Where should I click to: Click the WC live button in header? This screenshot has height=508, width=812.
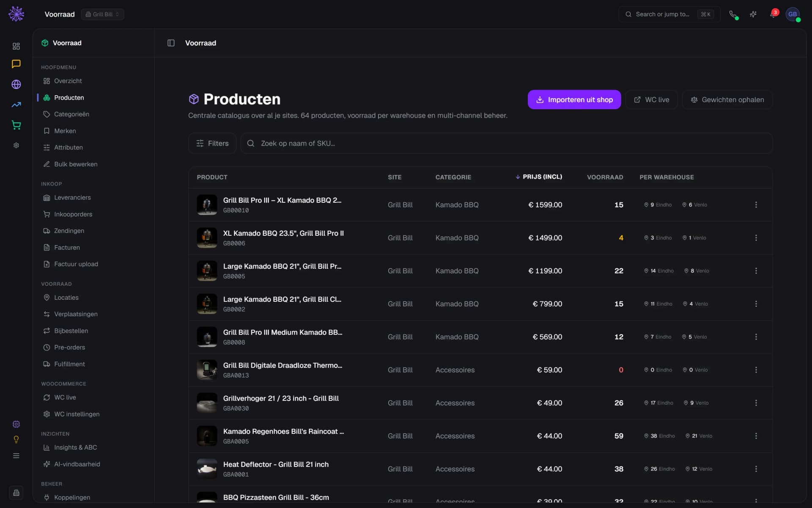(651, 99)
